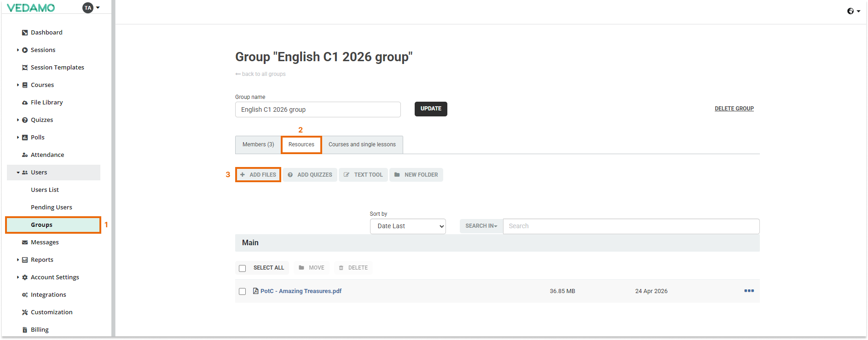The image size is (868, 340).
Task: Switch to the Members (3) tab
Action: click(258, 144)
